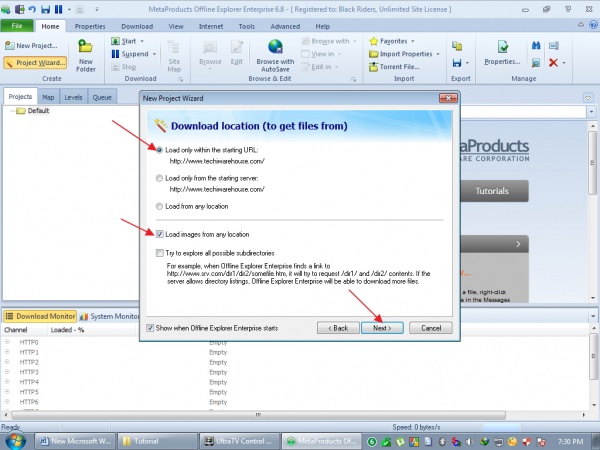Cancel the New Project Wizard
600x450 pixels.
(x=431, y=328)
